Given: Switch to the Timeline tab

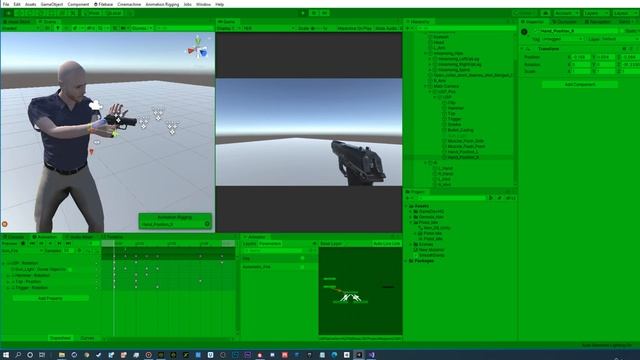Looking at the screenshot, I should click(x=113, y=237).
